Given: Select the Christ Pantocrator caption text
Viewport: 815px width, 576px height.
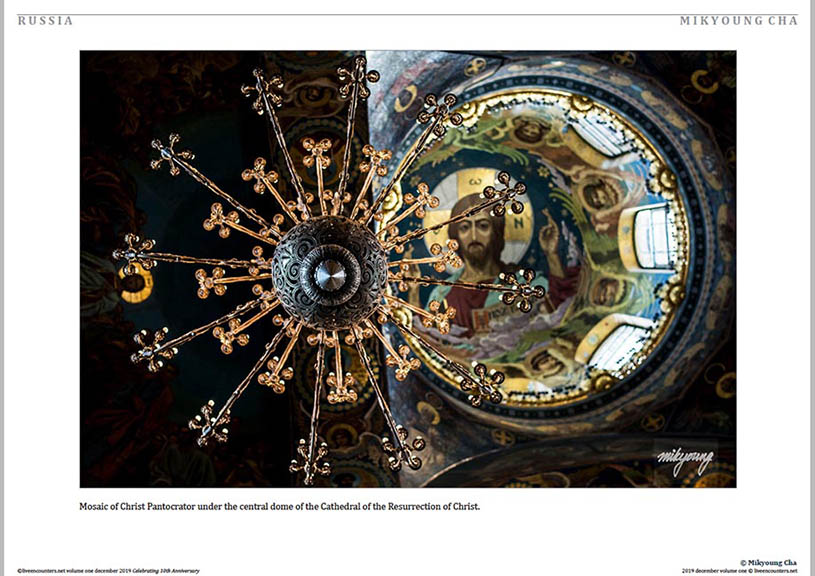Looking at the screenshot, I should click(280, 506).
